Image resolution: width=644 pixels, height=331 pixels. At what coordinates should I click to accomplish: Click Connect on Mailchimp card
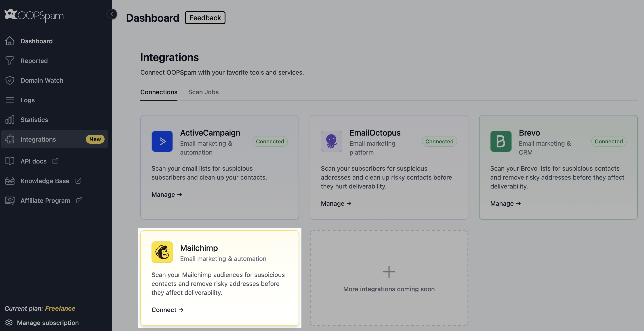(x=168, y=310)
